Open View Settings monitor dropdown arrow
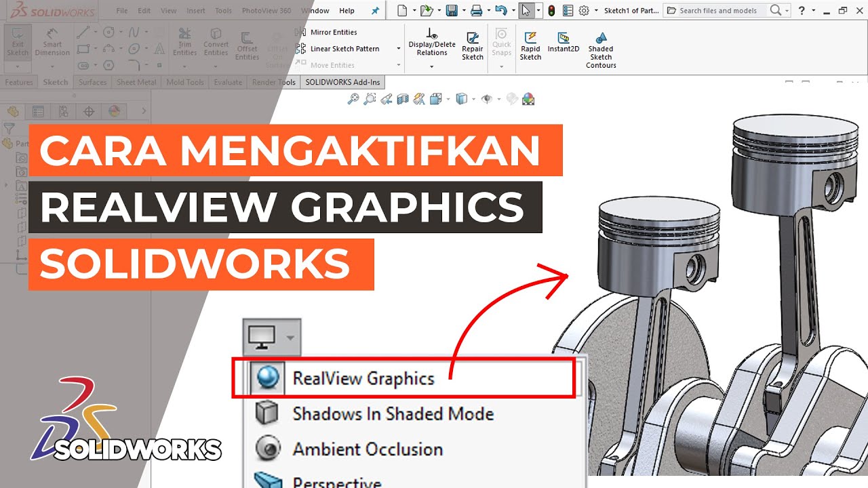 click(290, 337)
